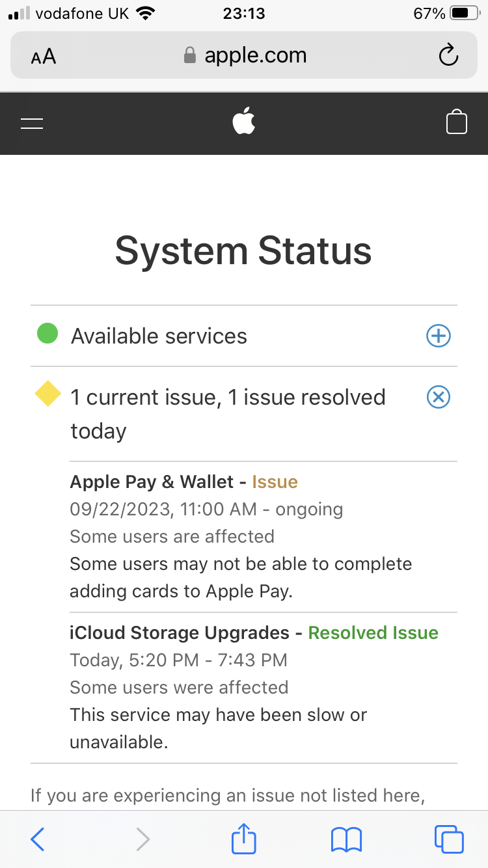Screen dimensions: 488x868
Task: Open the iCloud Storage Resolved Issue link
Action: (x=373, y=632)
